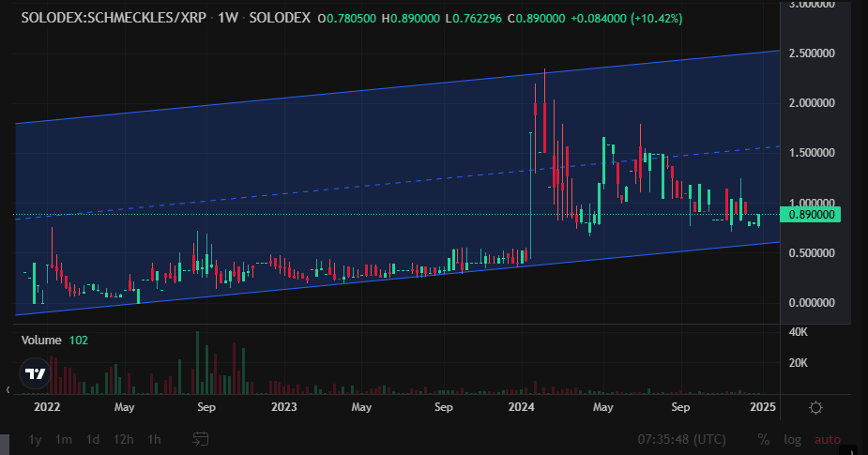Click the high value H0.890000

pyautogui.click(x=410, y=18)
